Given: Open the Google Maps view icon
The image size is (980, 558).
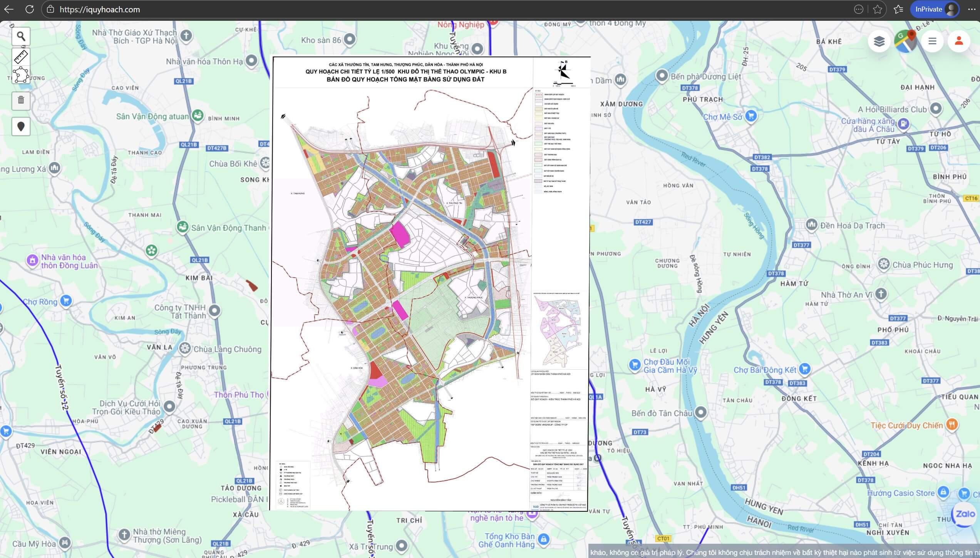Looking at the screenshot, I should [906, 41].
